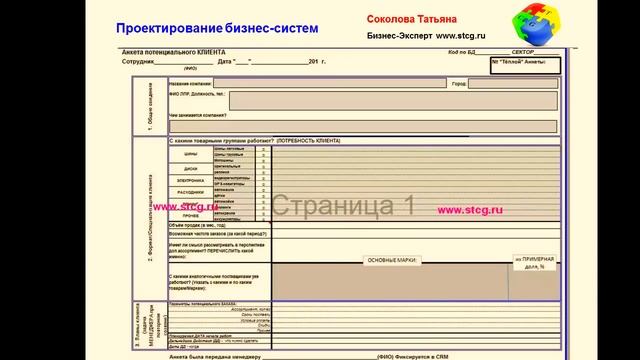Select the 'ШИНЫ' category cell
Screen dimensions: 640x360
coord(191,154)
